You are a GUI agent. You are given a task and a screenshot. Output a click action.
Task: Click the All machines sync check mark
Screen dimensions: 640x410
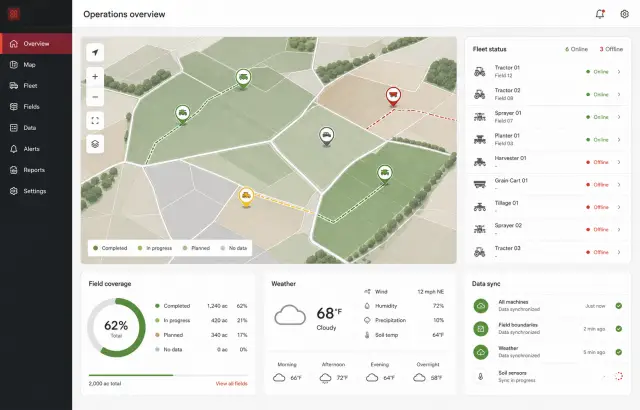619,306
